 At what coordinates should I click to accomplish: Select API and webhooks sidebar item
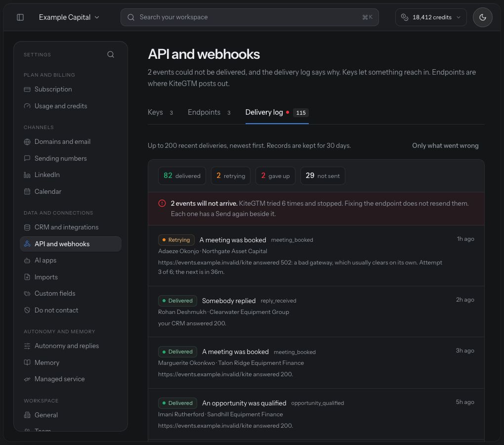[x=71, y=244]
